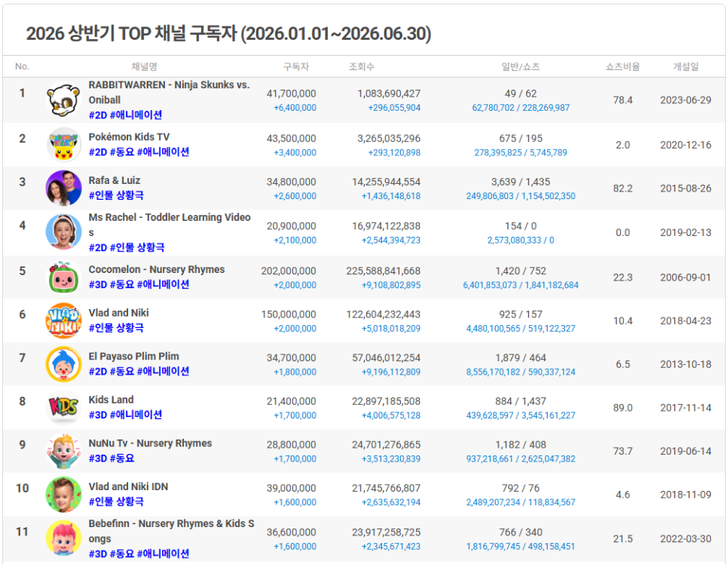Click RABBITWARREN channel avatar icon
This screenshot has height=564, width=728.
(x=63, y=100)
